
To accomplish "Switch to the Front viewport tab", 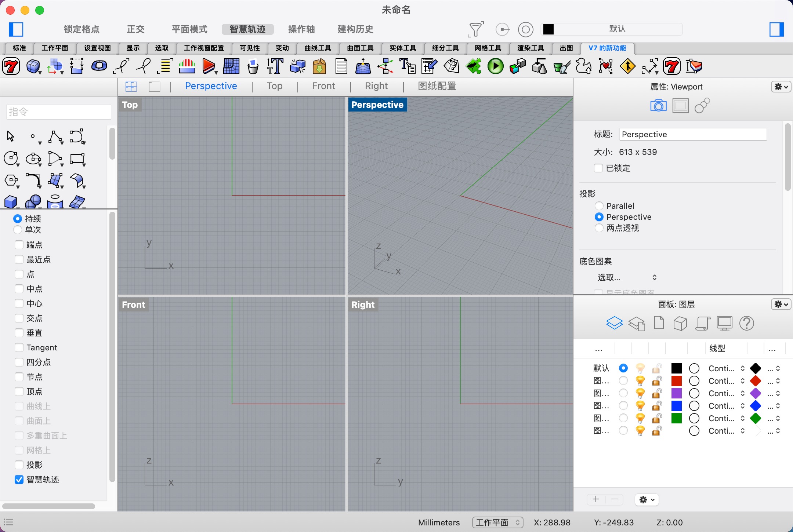I will (x=323, y=86).
